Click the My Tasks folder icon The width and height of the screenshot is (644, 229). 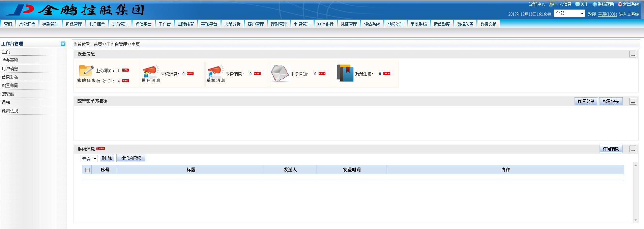coord(86,70)
